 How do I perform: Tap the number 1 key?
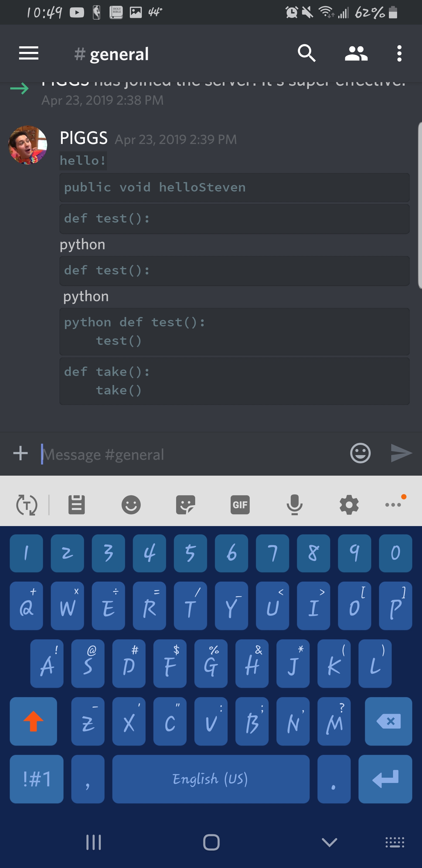click(x=26, y=553)
